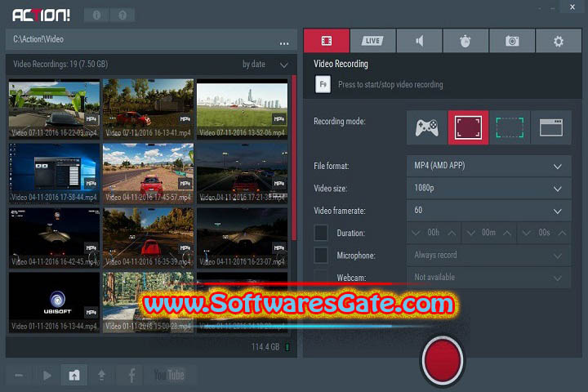The image size is (588, 392).
Task: Select the region recording mode with dashed frame
Action: point(510,127)
